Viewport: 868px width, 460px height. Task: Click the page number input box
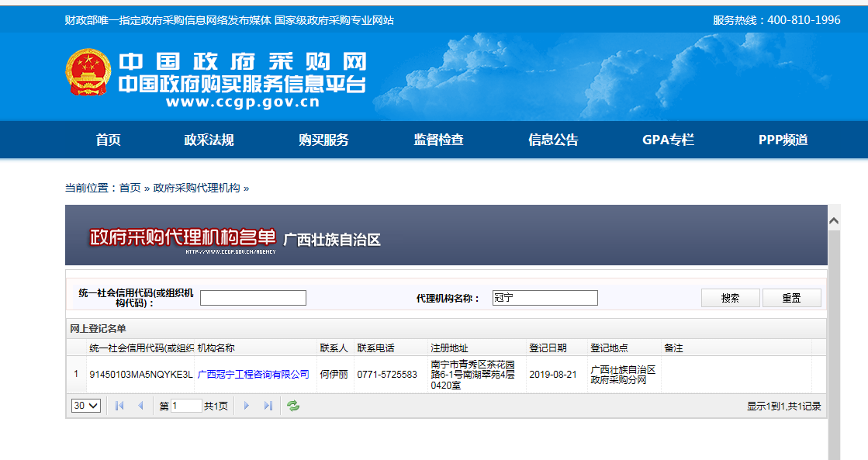[186, 406]
